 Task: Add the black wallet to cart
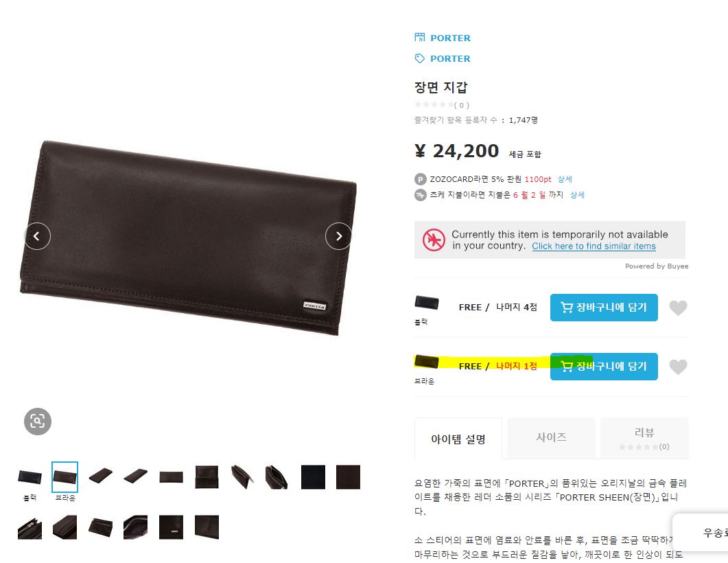(x=604, y=308)
